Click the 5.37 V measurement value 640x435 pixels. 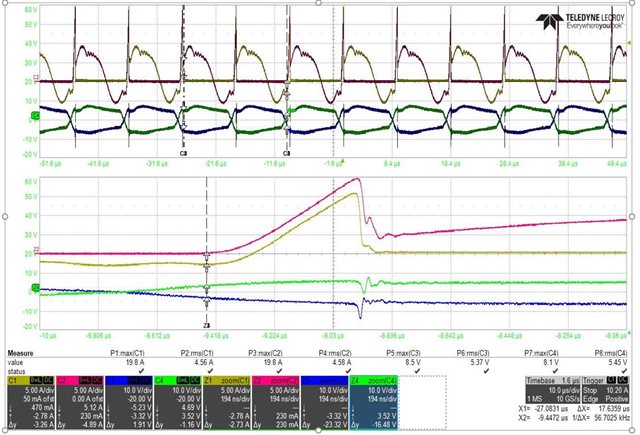[480, 362]
